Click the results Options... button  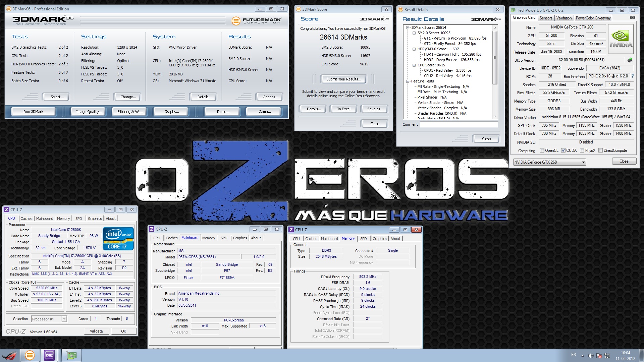click(270, 97)
